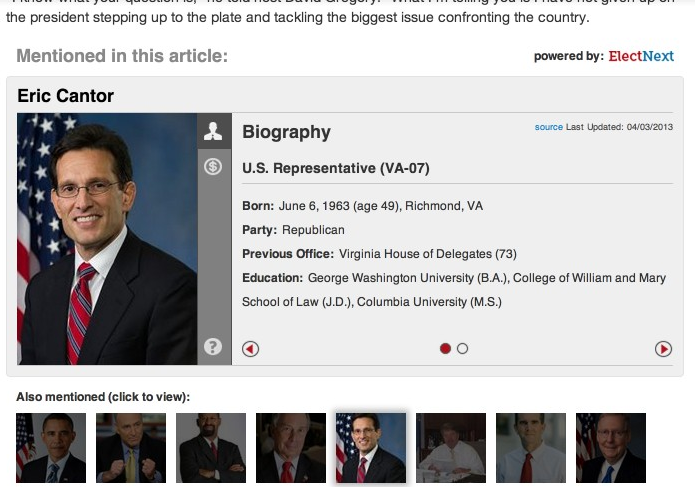This screenshot has width=695, height=487.
Task: Switch to the dollar sign finance tab
Action: click(x=212, y=166)
